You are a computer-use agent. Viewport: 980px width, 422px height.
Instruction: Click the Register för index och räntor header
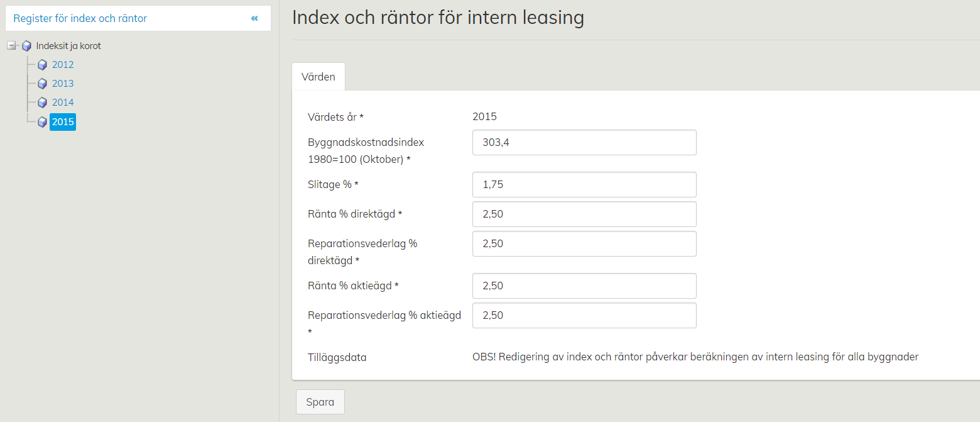click(x=80, y=19)
